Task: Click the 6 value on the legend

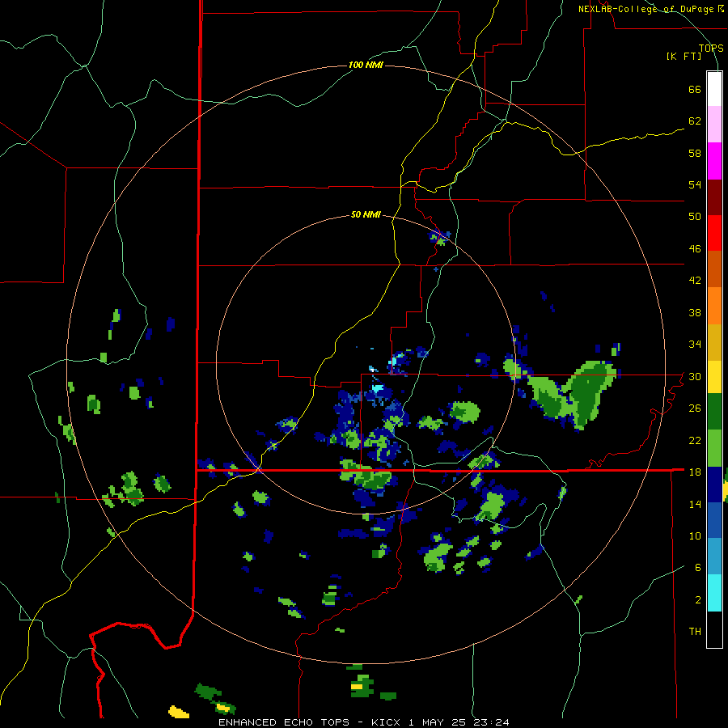Action: point(698,567)
